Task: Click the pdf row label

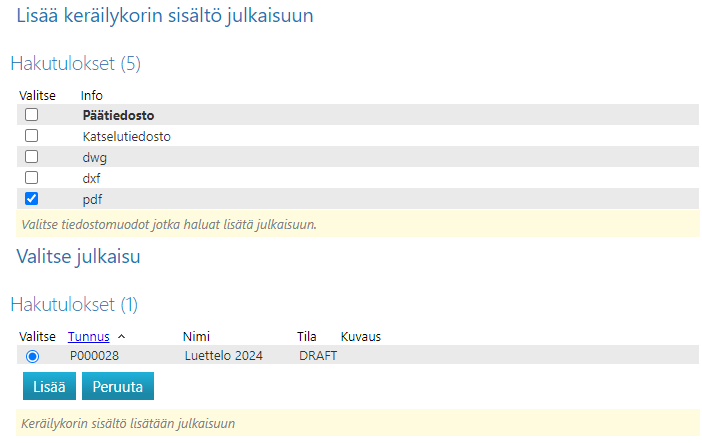Action: coord(92,199)
